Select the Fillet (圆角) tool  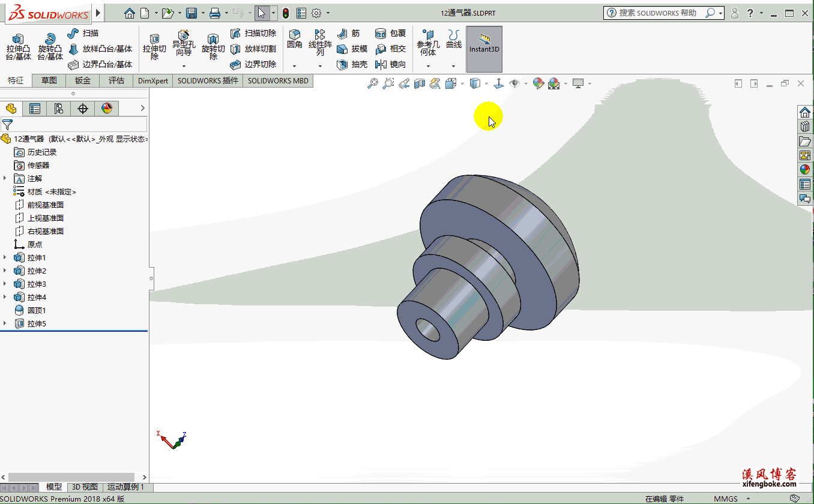coord(294,39)
